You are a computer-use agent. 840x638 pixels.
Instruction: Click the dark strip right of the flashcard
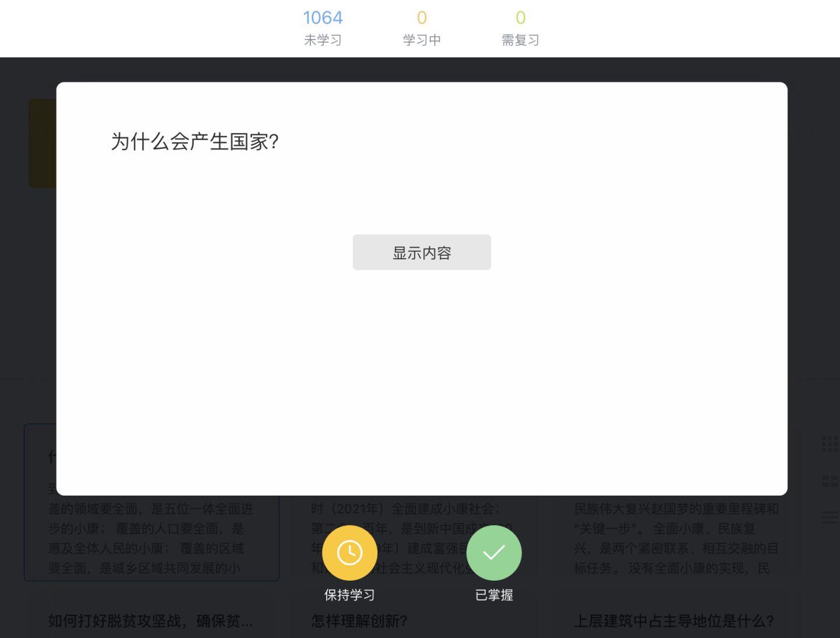(813, 263)
